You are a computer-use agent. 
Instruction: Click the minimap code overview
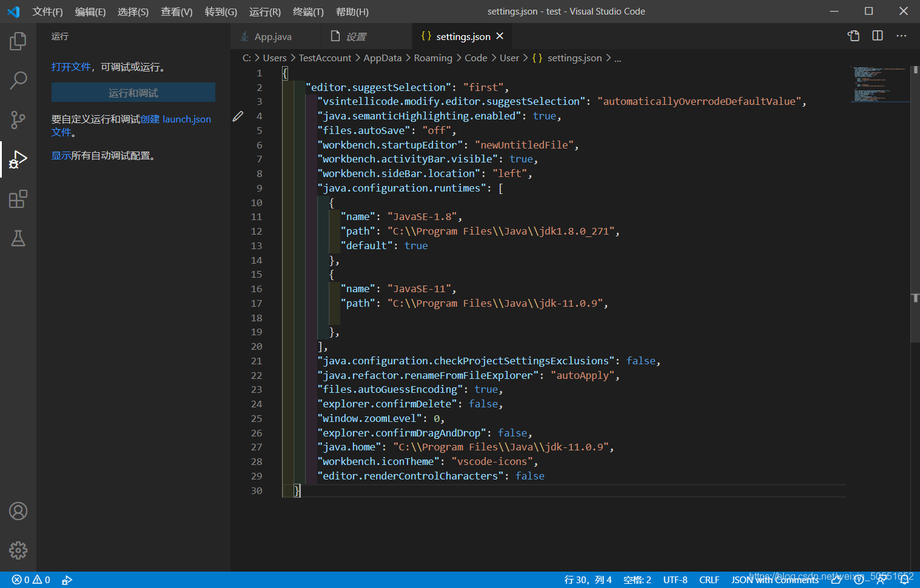tap(879, 85)
